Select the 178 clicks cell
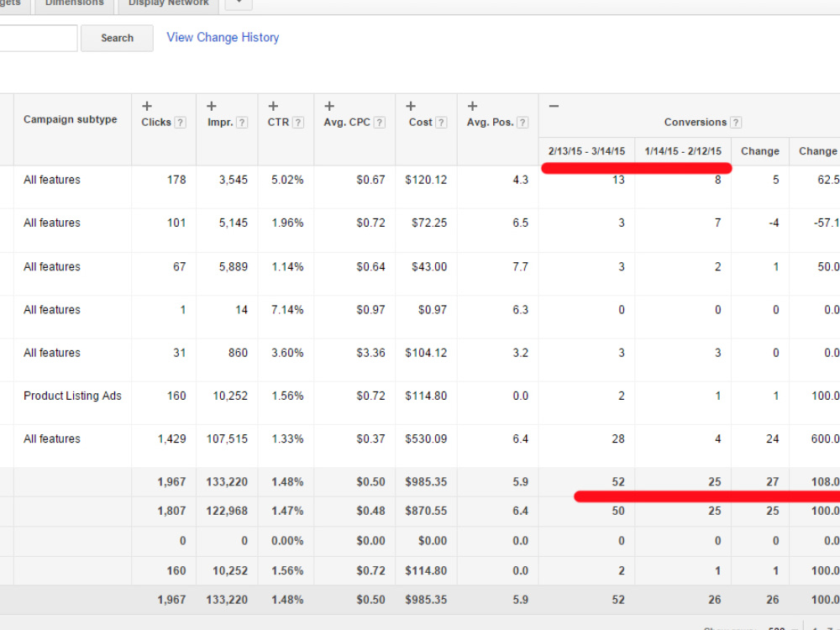 176,180
